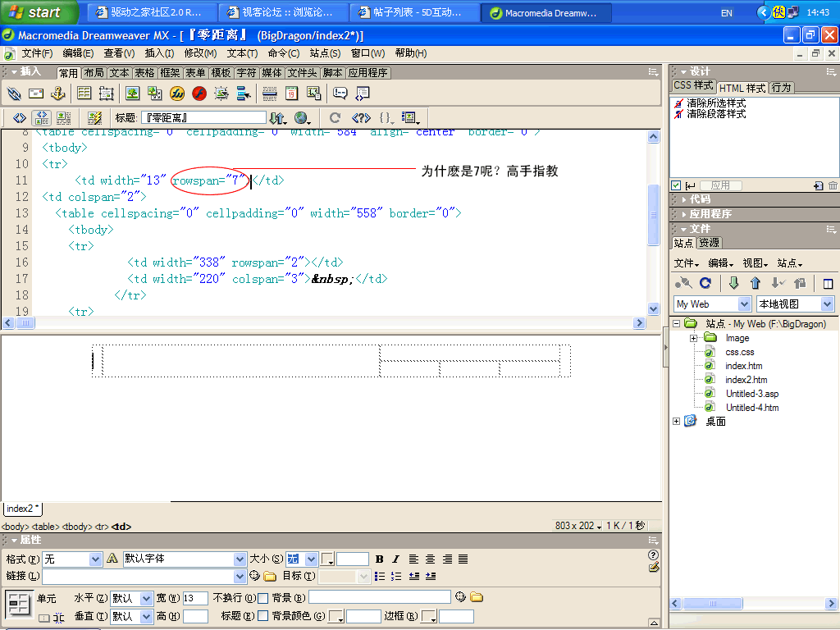Toggle the 标题 (header) checkbox
Image resolution: width=840 pixels, height=630 pixels.
(262, 615)
